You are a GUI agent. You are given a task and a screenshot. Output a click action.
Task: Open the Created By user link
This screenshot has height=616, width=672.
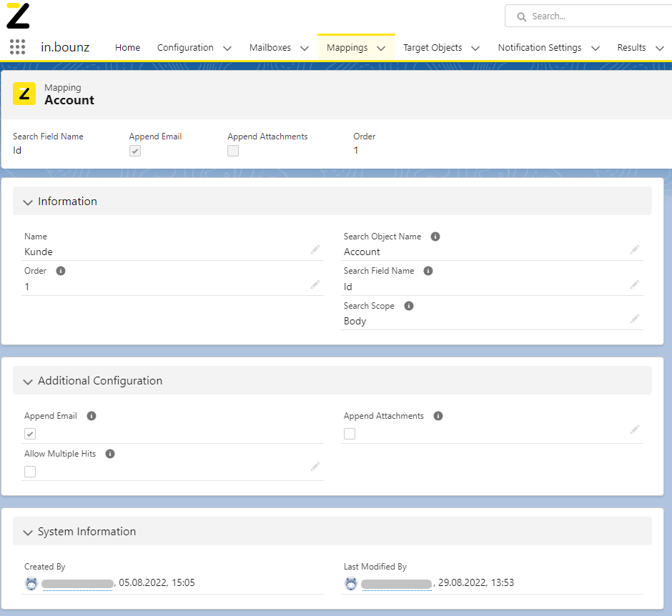tap(77, 583)
